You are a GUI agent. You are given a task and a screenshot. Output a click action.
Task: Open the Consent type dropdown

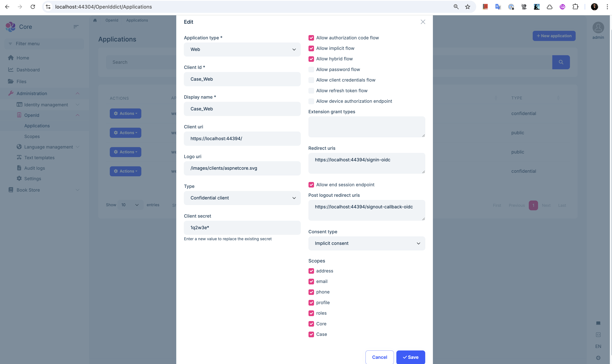[366, 243]
